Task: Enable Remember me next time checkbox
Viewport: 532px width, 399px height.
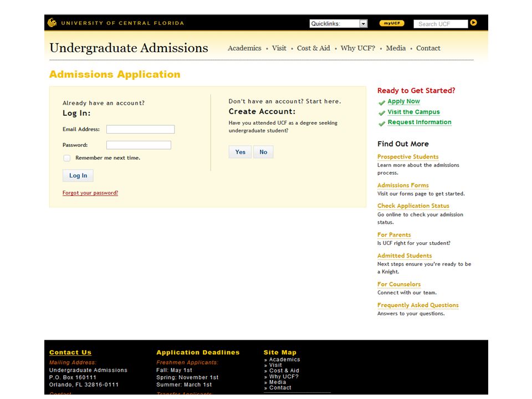Action: click(x=67, y=158)
